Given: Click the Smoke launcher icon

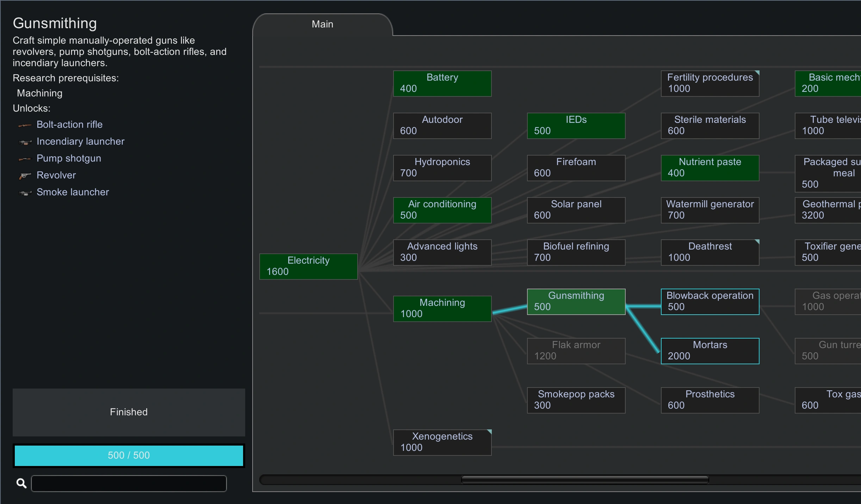Looking at the screenshot, I should (x=25, y=193).
